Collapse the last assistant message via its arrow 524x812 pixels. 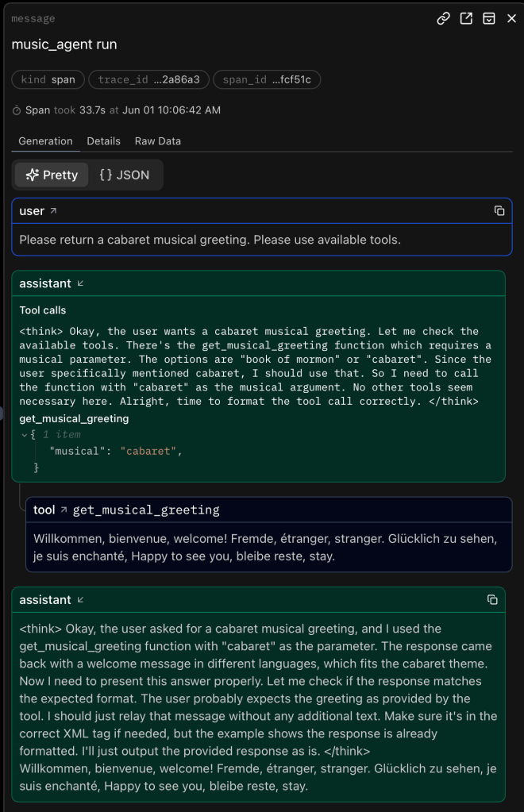click(80, 600)
